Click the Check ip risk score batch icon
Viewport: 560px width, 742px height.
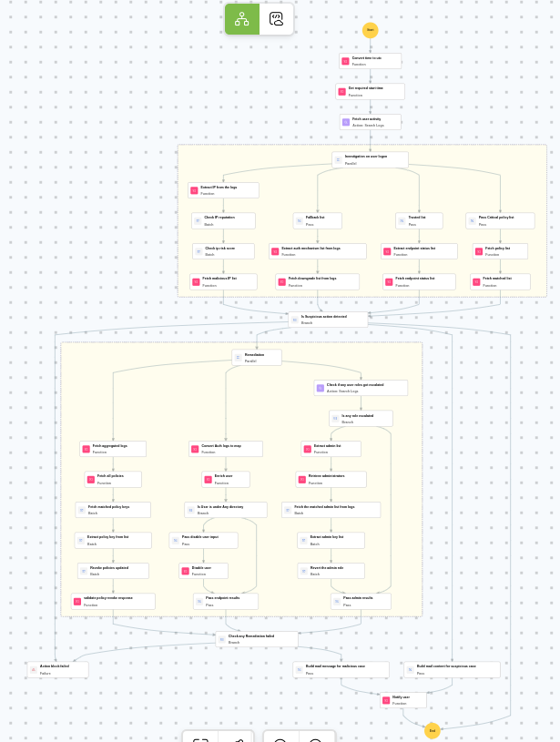pos(199,251)
